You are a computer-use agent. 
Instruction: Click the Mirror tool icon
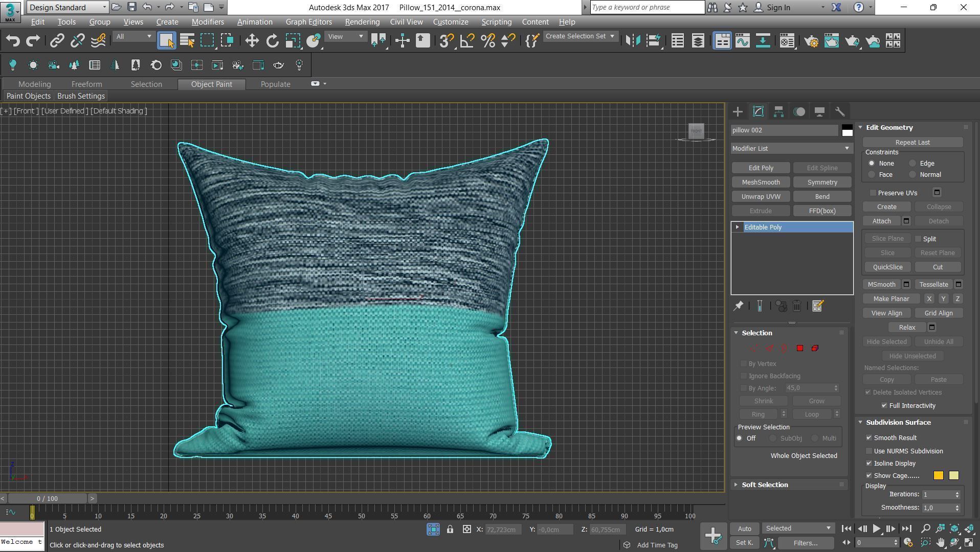tap(633, 41)
